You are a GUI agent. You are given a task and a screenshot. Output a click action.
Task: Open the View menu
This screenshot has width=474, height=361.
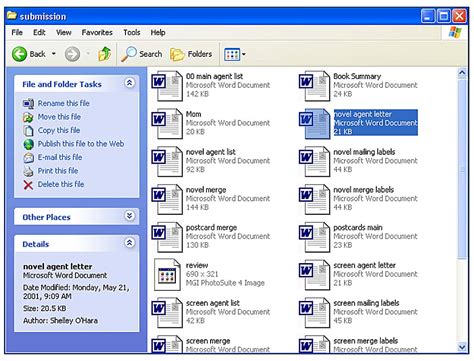(x=64, y=32)
